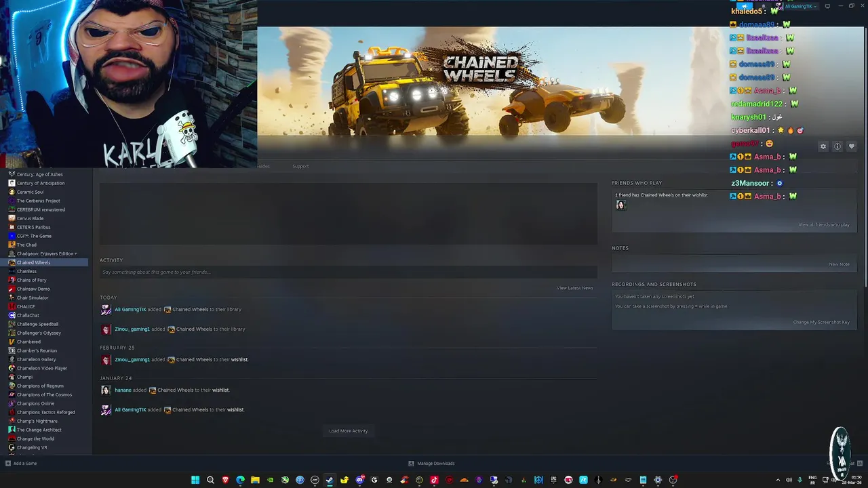Viewport: 868px width, 488px height.
Task: Click The Change Architect game icon
Action: [12, 430]
